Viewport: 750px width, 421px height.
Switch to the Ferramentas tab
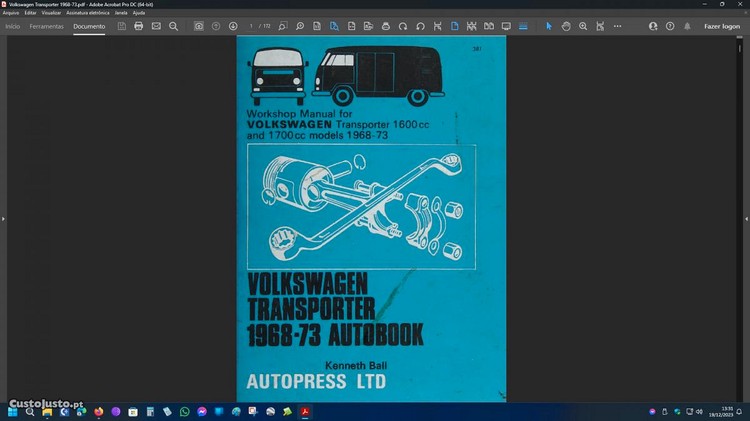pyautogui.click(x=46, y=26)
